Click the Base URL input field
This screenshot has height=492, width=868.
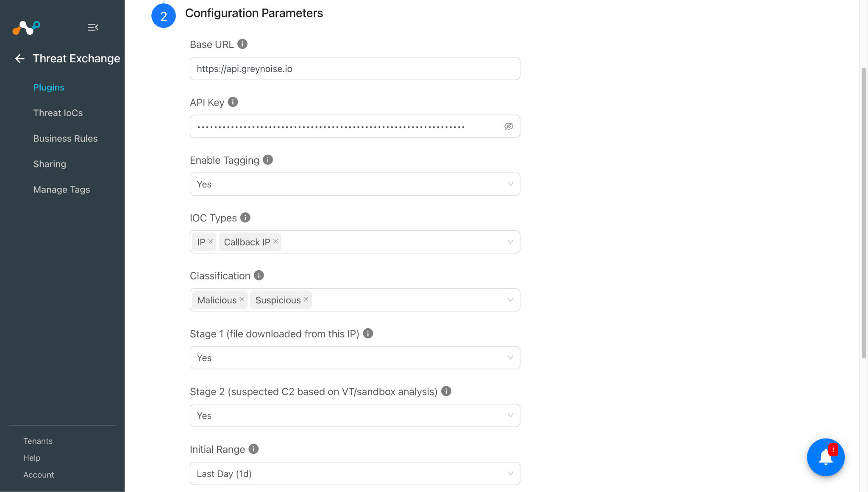pos(355,69)
